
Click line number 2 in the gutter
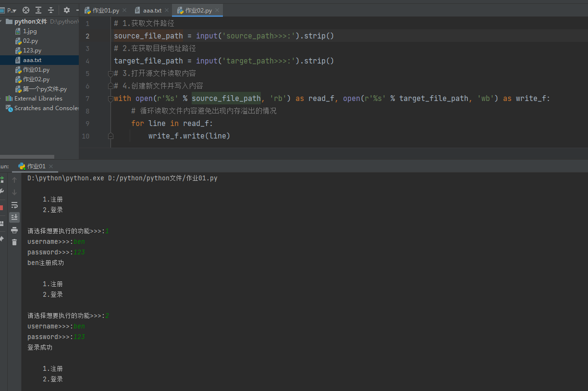(x=87, y=36)
